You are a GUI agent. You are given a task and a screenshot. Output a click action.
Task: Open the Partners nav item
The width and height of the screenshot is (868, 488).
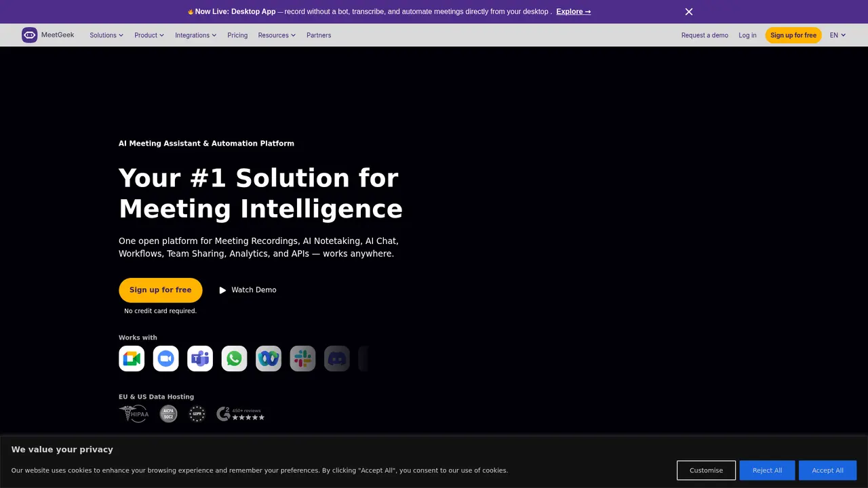[x=319, y=35]
